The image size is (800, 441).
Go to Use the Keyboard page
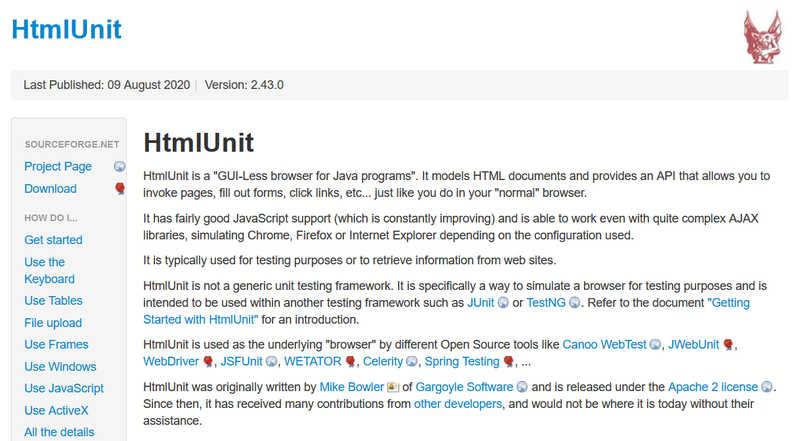tap(49, 270)
